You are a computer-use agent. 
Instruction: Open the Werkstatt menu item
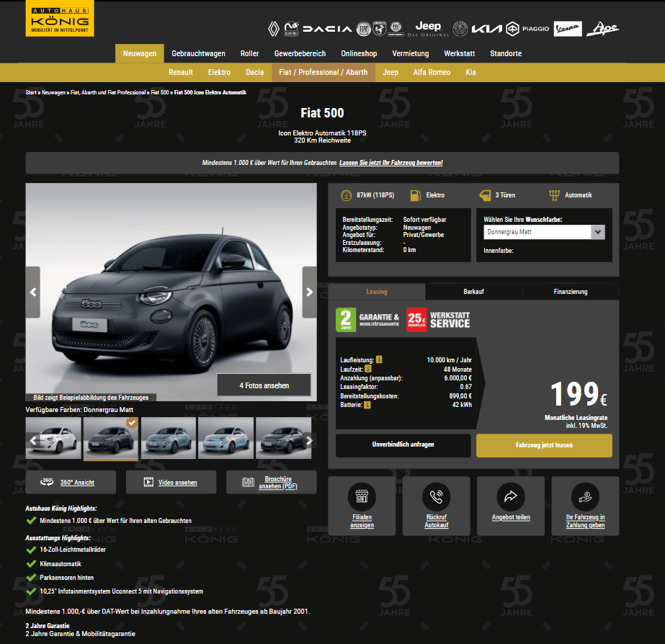(x=460, y=53)
